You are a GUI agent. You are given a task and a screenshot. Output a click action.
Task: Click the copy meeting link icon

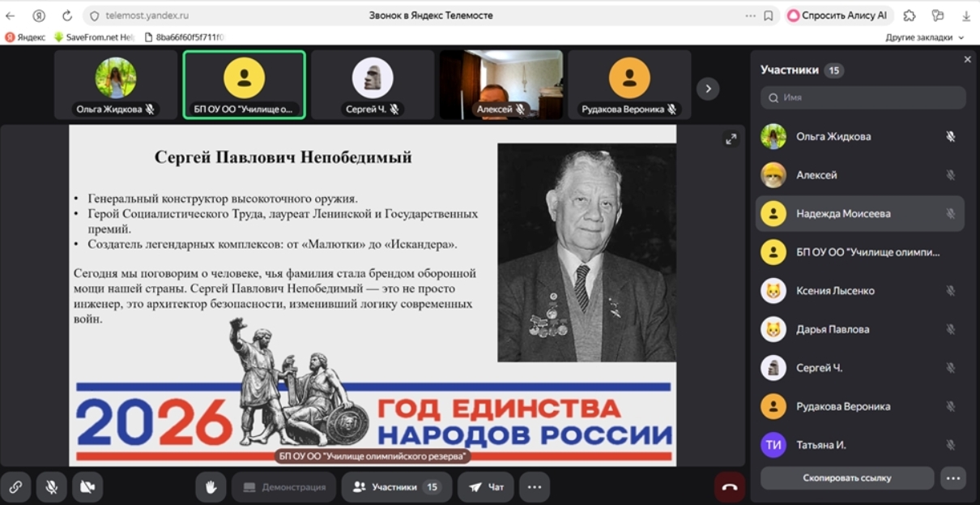[x=15, y=487]
